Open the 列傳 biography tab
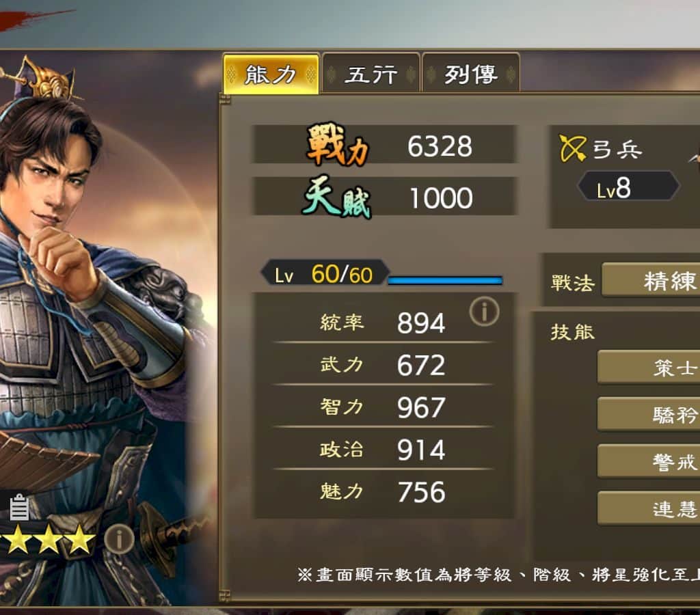The height and width of the screenshot is (615, 700). pos(470,74)
